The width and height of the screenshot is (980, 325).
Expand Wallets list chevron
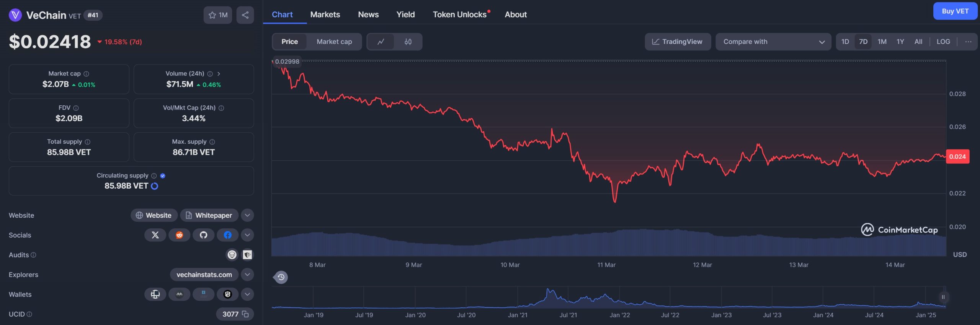tap(248, 294)
